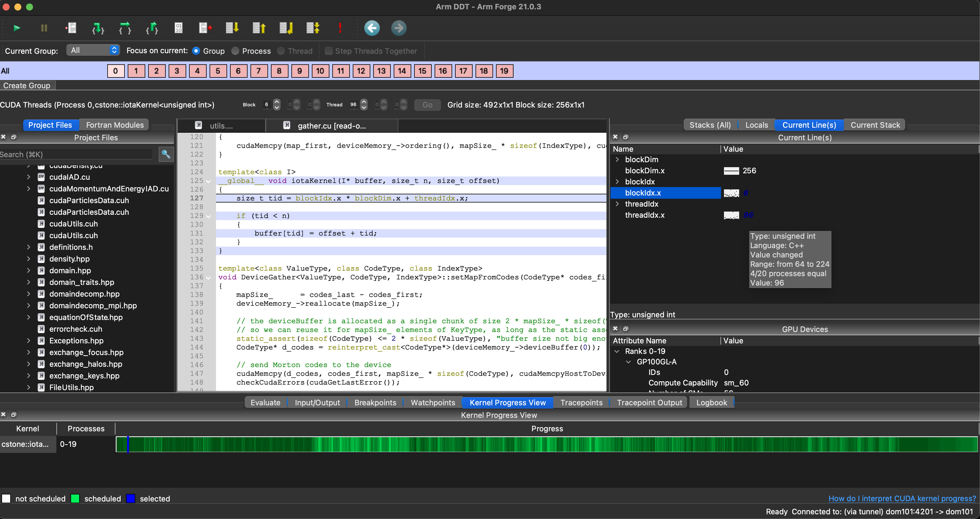Open the Locals tab
The height and width of the screenshot is (519, 980).
coord(756,125)
